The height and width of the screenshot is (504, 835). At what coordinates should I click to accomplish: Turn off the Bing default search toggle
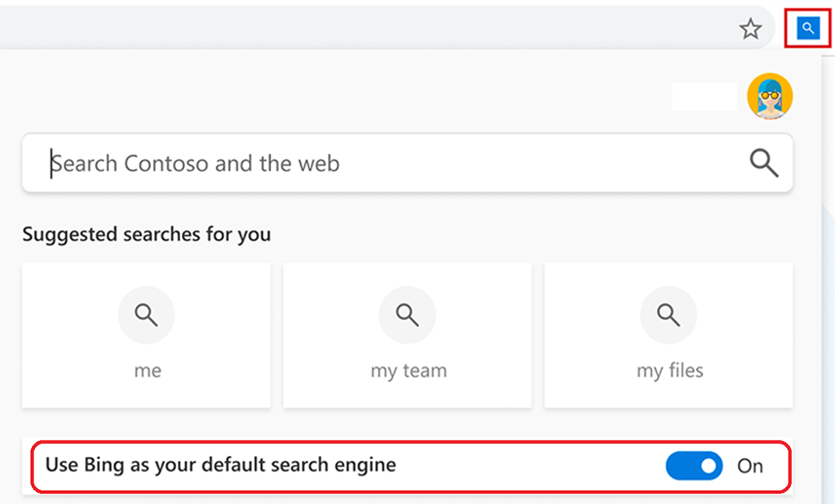694,466
